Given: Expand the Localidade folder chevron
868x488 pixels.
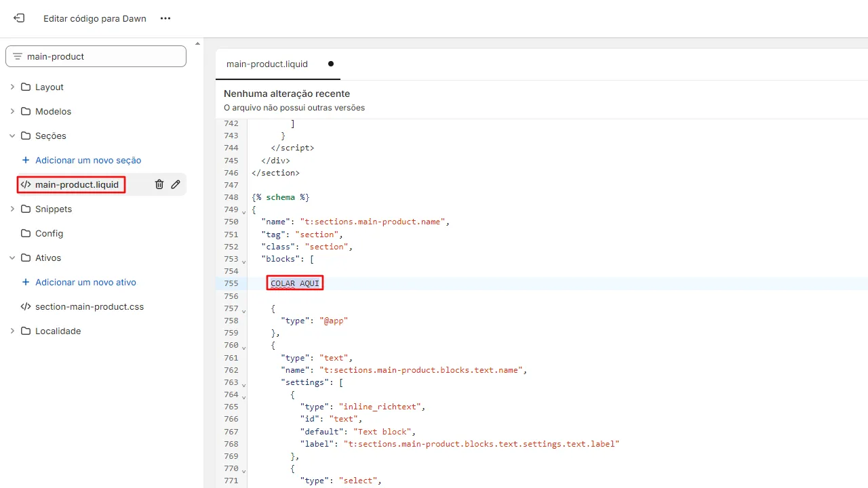Looking at the screenshot, I should (x=12, y=331).
